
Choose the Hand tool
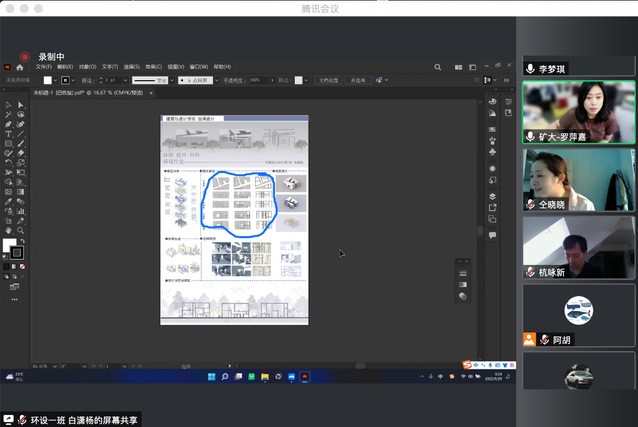click(x=8, y=230)
